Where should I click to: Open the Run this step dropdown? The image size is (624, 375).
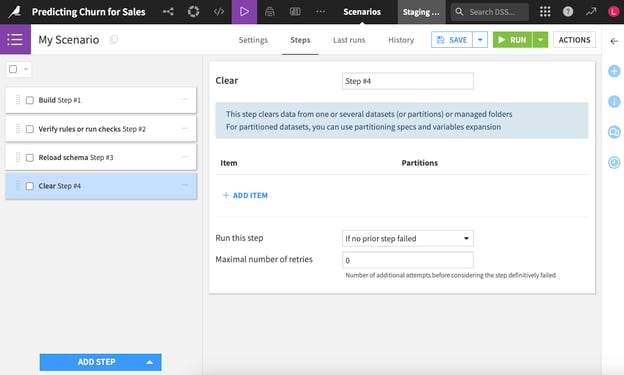click(x=408, y=238)
